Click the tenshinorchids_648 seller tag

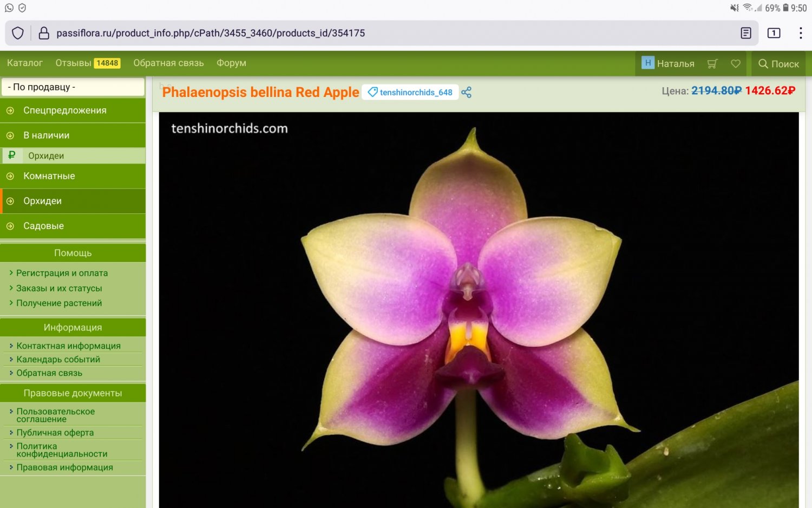(x=410, y=93)
